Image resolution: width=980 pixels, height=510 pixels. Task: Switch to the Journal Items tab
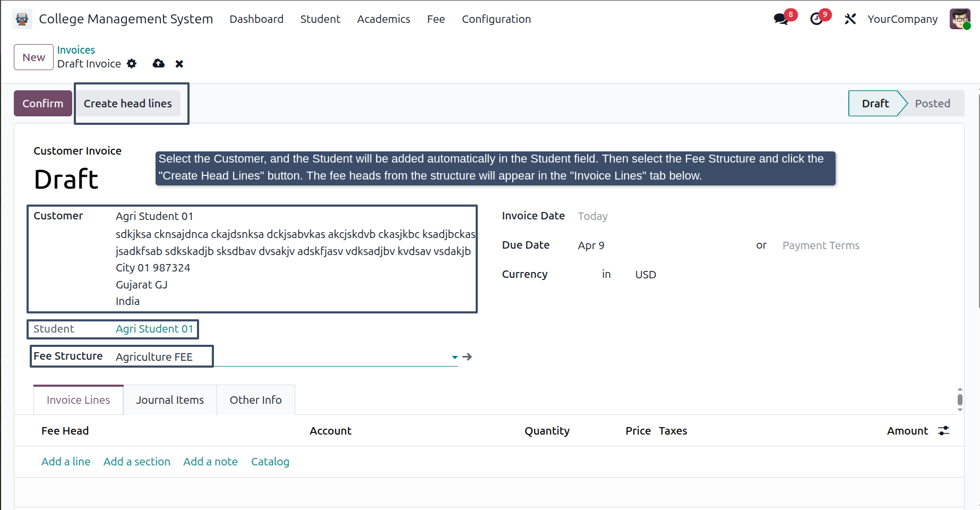pyautogui.click(x=170, y=400)
